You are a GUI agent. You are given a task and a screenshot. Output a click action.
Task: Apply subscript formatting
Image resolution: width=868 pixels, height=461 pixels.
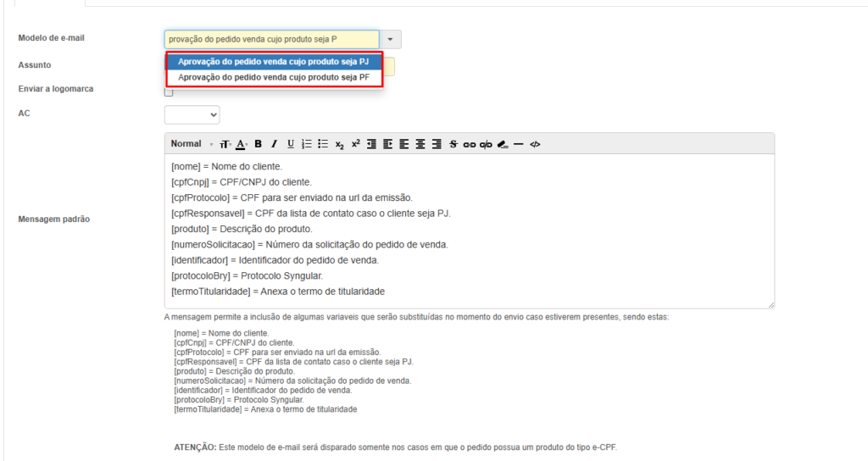[x=339, y=144]
